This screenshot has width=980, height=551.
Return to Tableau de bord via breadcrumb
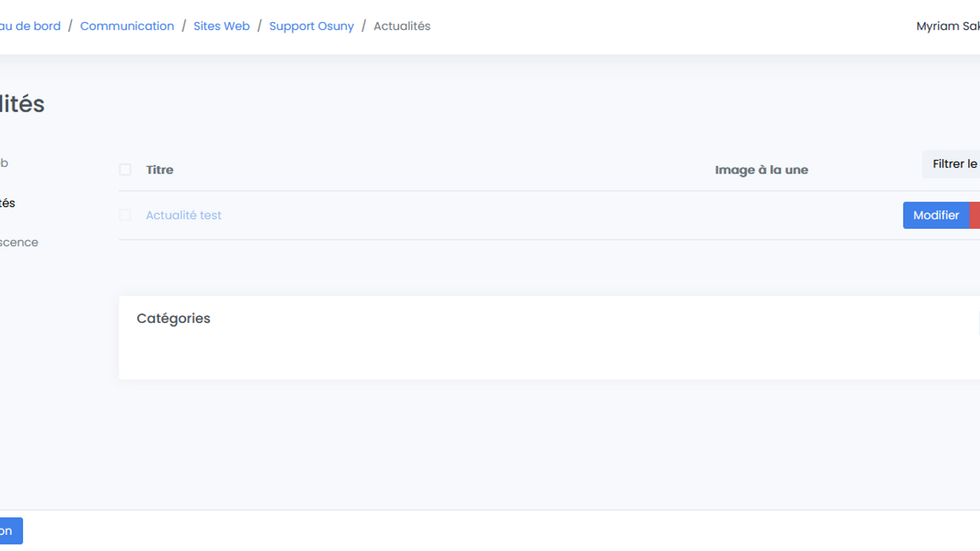(30, 26)
